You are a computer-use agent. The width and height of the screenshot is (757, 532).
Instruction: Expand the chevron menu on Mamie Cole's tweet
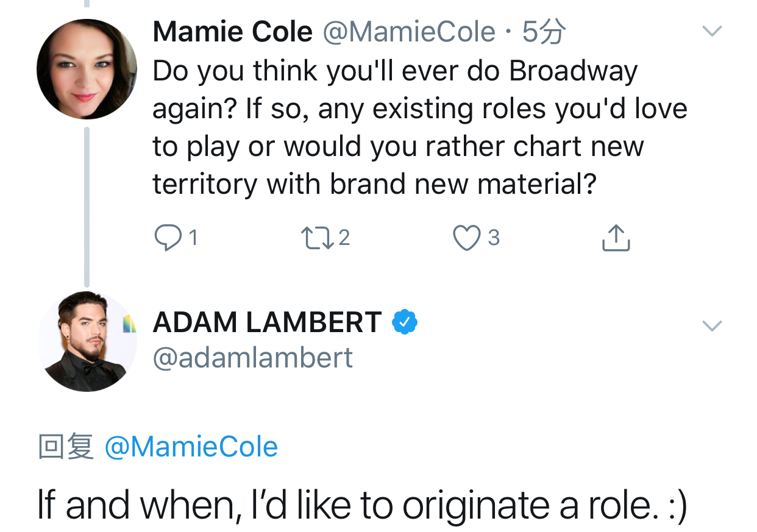pos(711,30)
